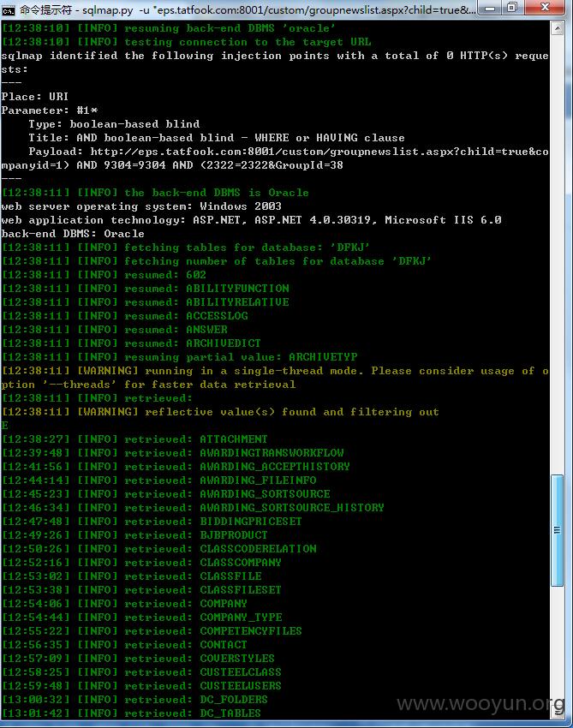Viewport: 573px width, 728px height.
Task: Click the 12:45:23 'retrieved: AWARDING_SORTSOURCE' line
Action: [x=166, y=494]
